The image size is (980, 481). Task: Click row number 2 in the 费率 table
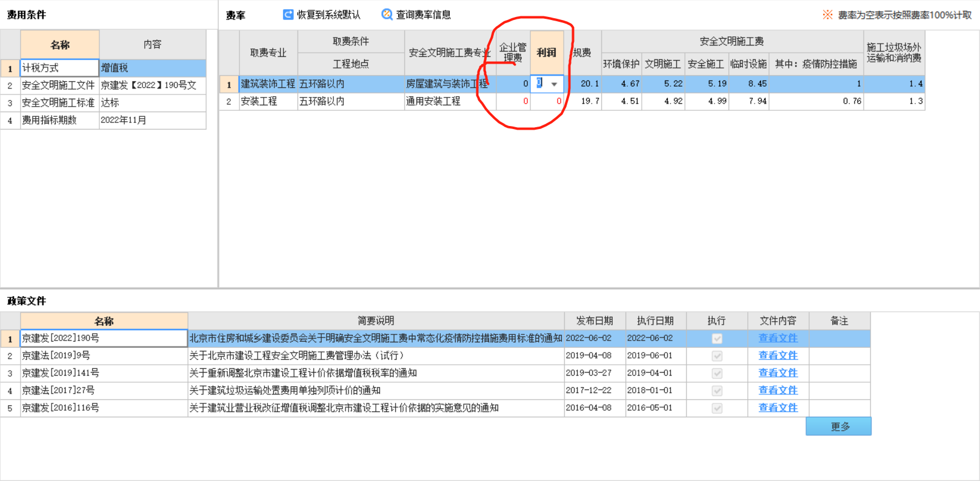coord(229,101)
